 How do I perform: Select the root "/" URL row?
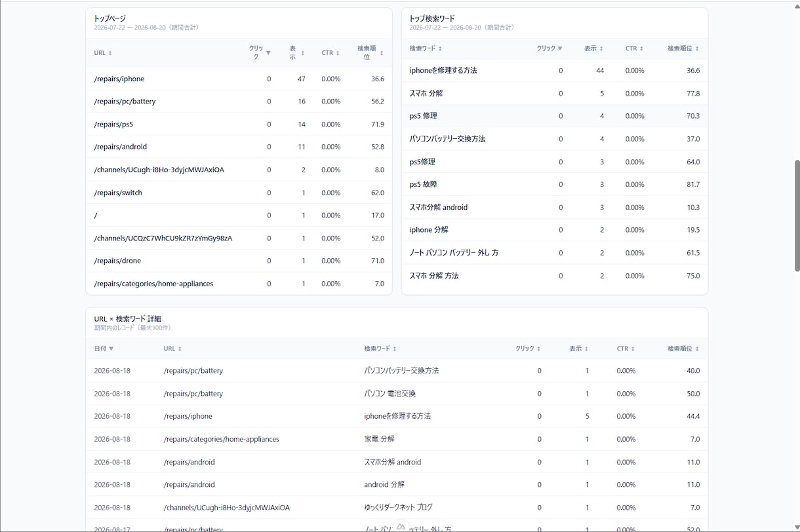point(239,215)
